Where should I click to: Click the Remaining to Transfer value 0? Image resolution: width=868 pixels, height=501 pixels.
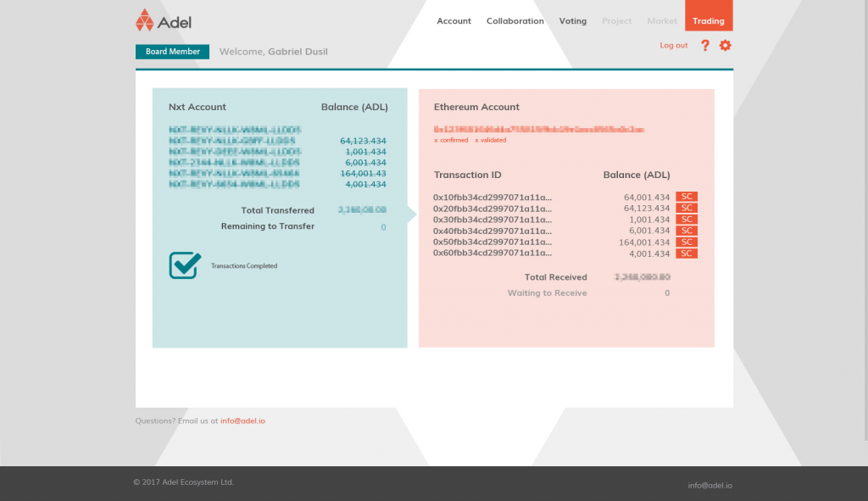click(383, 227)
